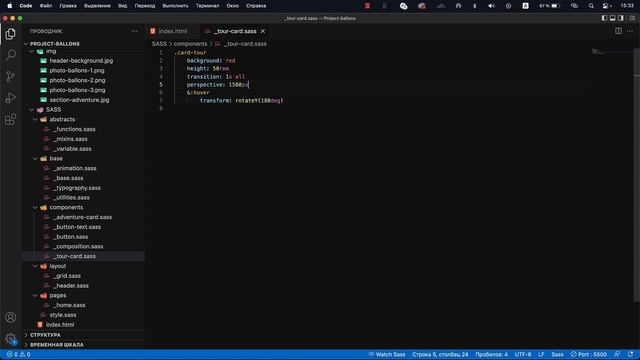Select the _tour-card.sass editor tab
This screenshot has height=360, width=640.
coord(236,31)
